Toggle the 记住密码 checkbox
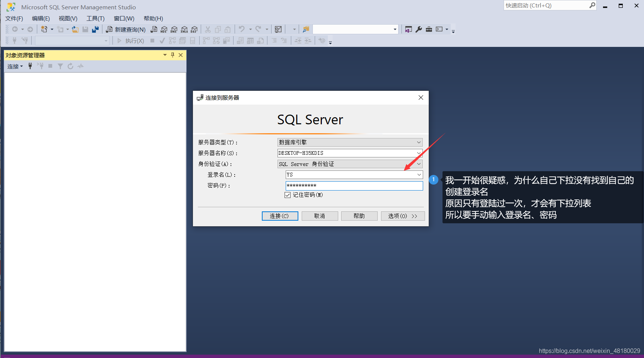 (288, 195)
